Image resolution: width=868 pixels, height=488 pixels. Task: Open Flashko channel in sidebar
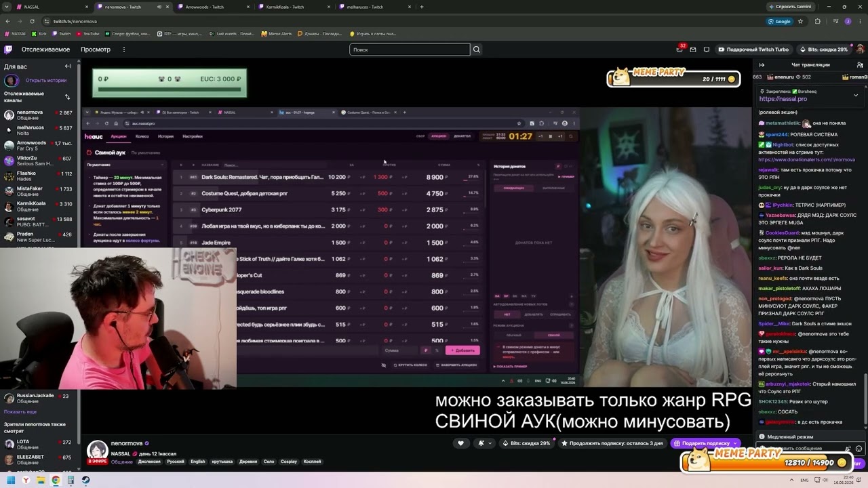[x=39, y=176]
